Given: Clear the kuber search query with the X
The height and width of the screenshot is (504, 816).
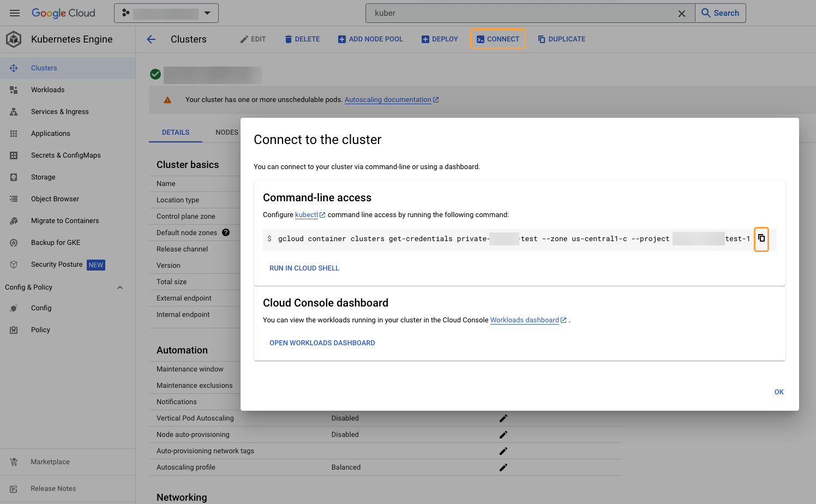Looking at the screenshot, I should coord(682,13).
